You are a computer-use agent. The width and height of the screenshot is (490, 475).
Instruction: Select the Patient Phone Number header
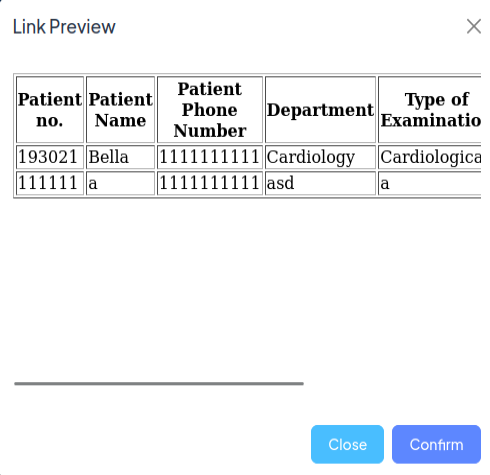point(210,110)
